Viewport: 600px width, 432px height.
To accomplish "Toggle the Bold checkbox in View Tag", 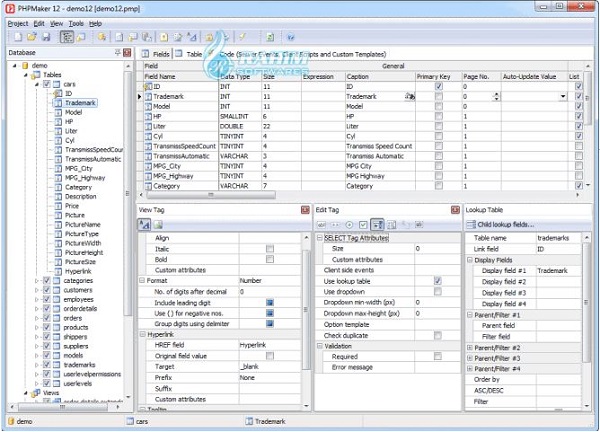I will 269,259.
